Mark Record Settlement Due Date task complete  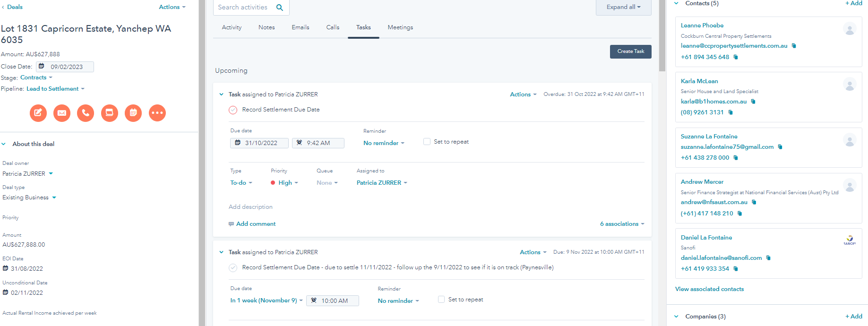pyautogui.click(x=233, y=110)
